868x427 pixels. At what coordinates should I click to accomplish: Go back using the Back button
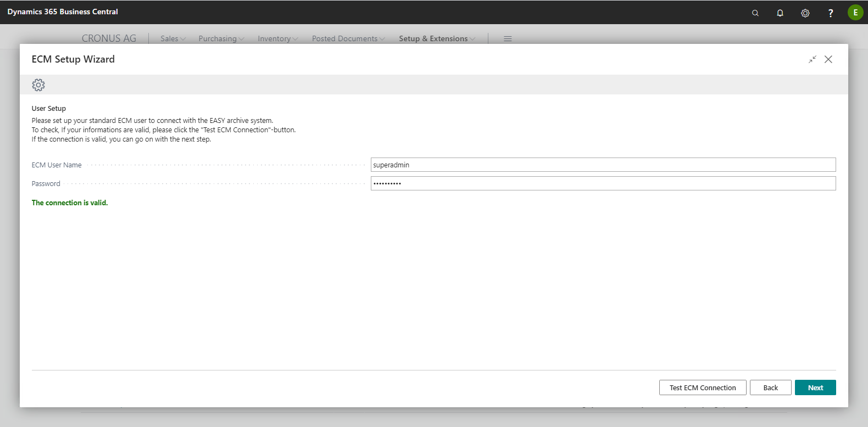pos(770,387)
